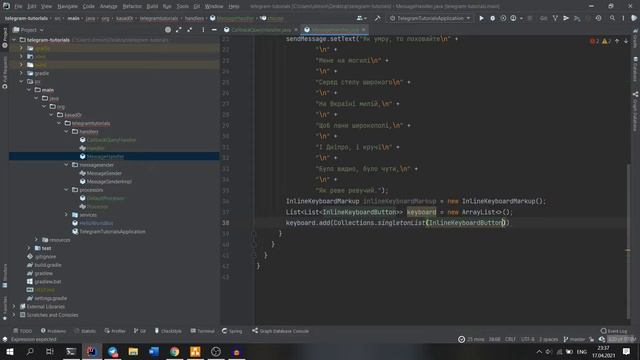Open the Navigate menu
Viewport: 640px width, 360px height.
pos(67,7)
